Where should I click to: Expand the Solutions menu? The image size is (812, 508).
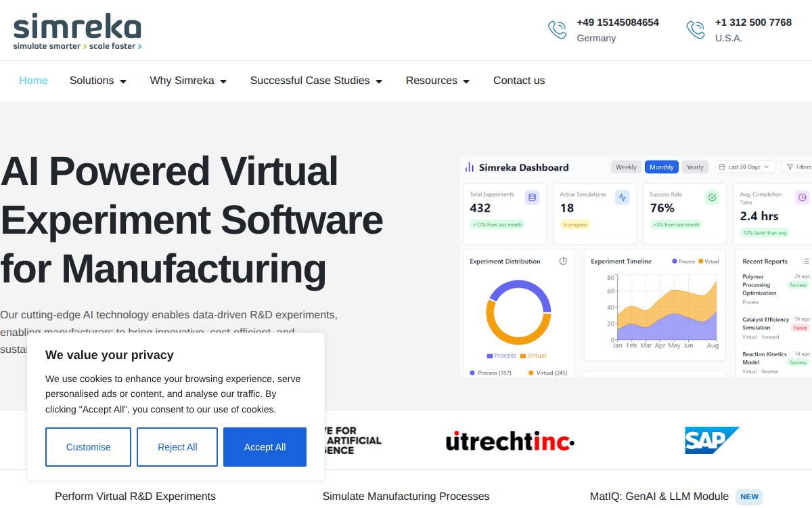[98, 81]
